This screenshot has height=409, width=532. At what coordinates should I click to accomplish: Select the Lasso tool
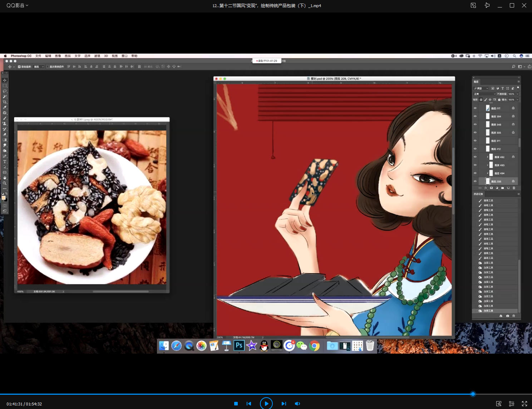point(5,91)
